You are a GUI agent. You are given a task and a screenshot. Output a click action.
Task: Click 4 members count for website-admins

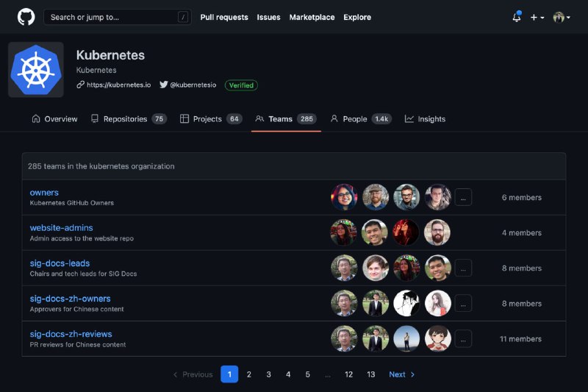[x=522, y=232]
